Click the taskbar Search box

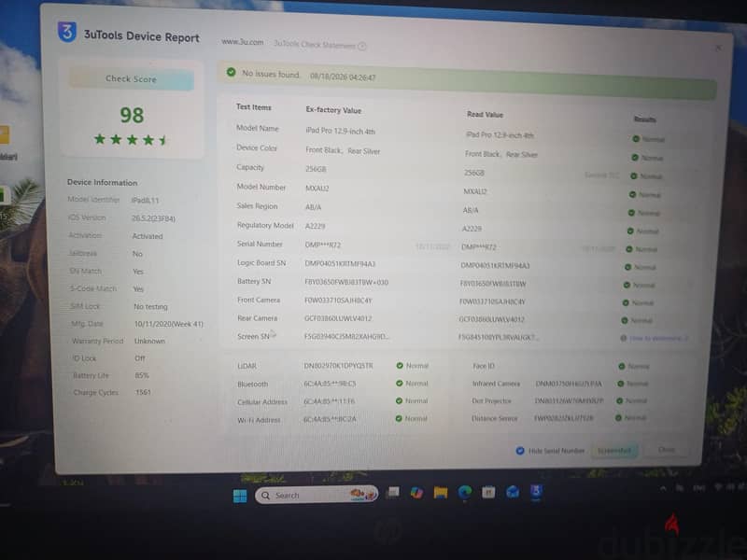317,496
